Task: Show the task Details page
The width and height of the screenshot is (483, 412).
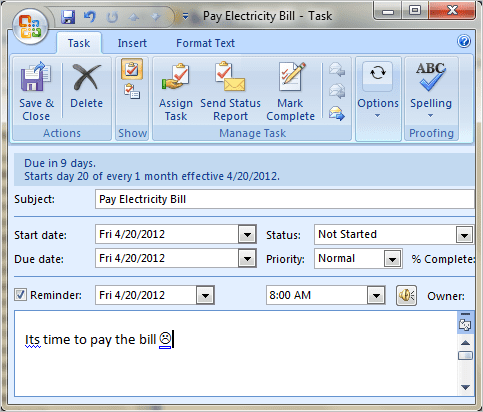Action: click(x=132, y=92)
